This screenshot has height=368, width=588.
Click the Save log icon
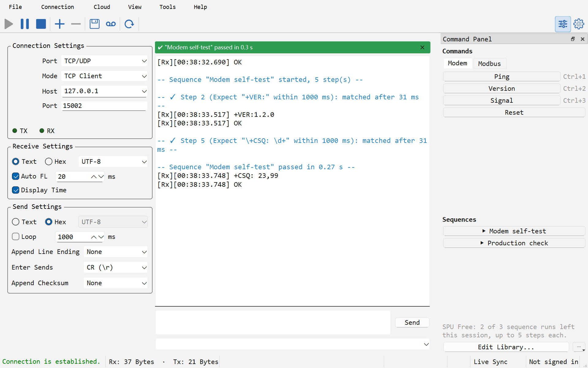[x=95, y=24]
